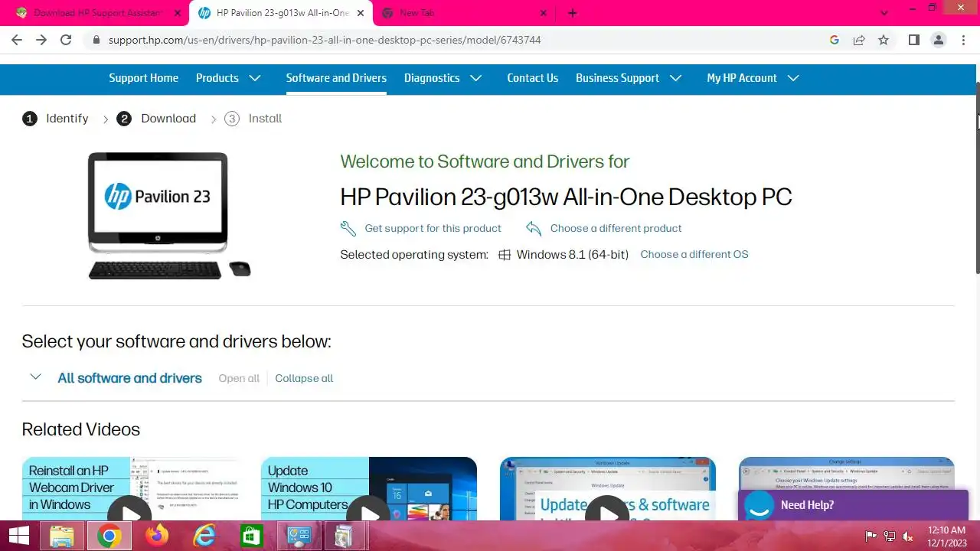Switch to the New Tab tab
Screen dimensions: 980x551
(462, 13)
